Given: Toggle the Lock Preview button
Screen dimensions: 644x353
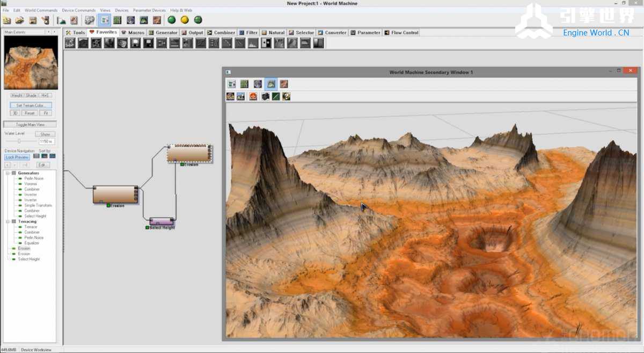Looking at the screenshot, I should pos(17,157).
